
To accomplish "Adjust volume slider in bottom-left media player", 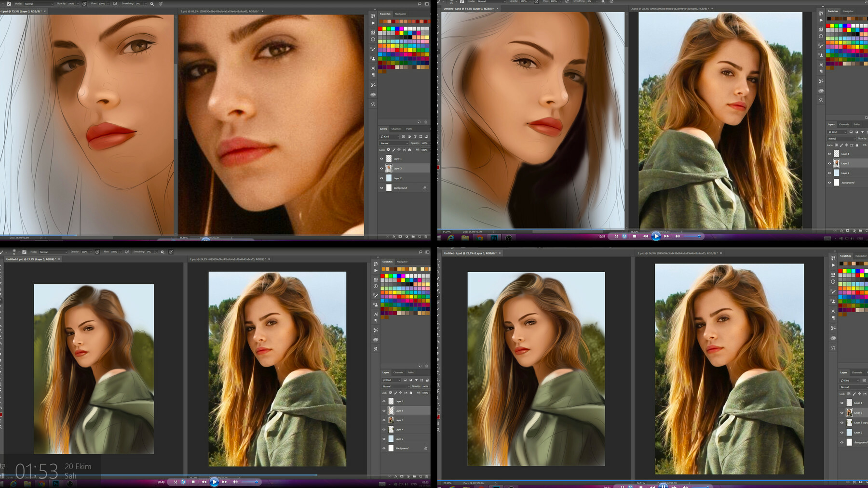I will (x=250, y=482).
